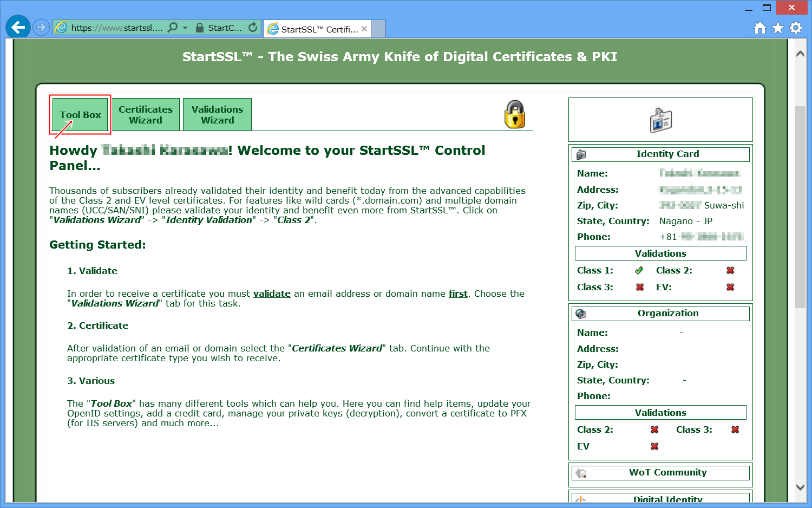Switch to Validations Wizard tab
The height and width of the screenshot is (508, 812).
218,115
